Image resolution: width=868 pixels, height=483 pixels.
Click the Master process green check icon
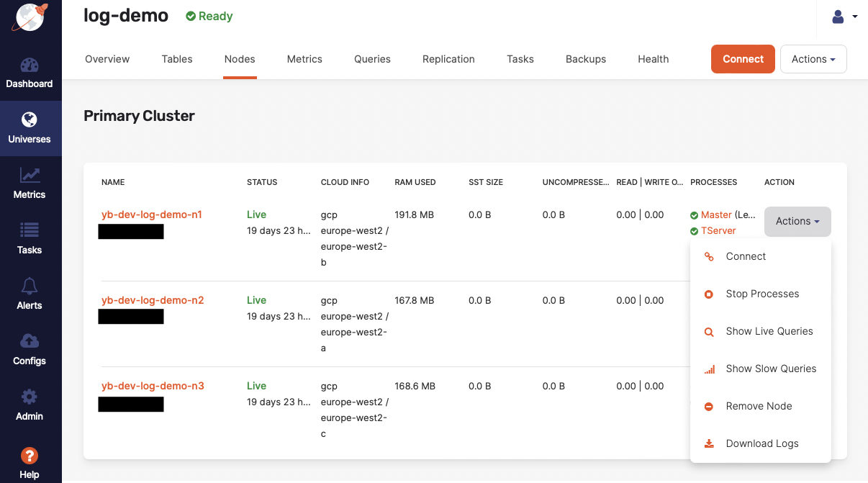click(x=694, y=215)
